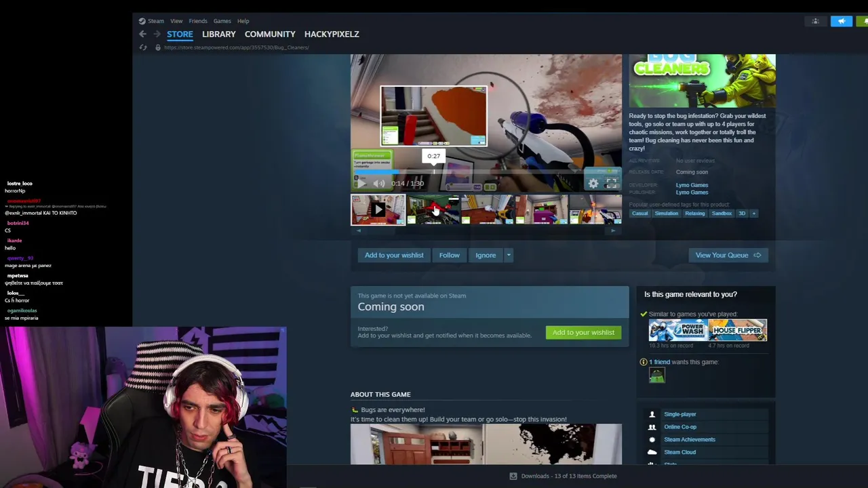Screen dimensions: 868x488
Task: Play the trailer with the play icon
Action: (x=361, y=183)
